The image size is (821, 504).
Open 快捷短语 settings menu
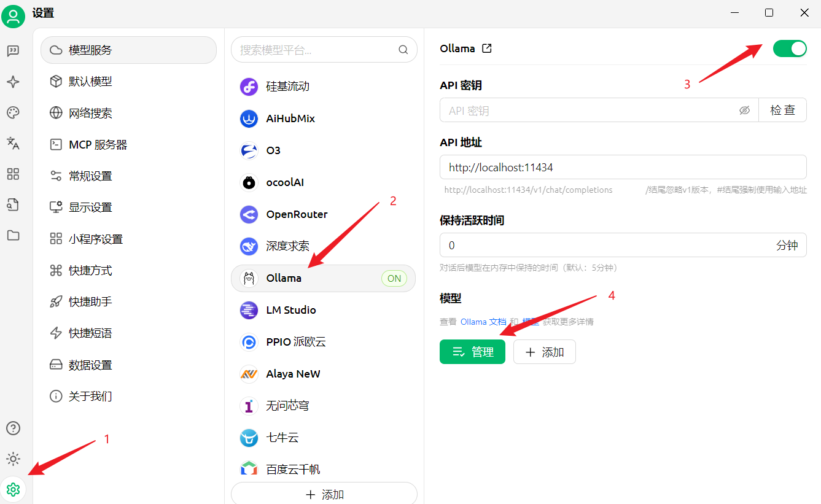(129, 333)
